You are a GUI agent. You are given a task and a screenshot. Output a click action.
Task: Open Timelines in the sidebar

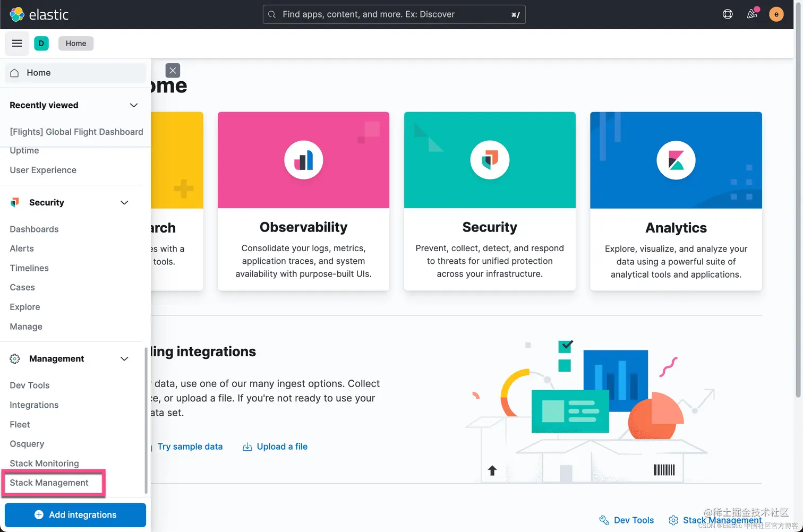click(x=29, y=268)
